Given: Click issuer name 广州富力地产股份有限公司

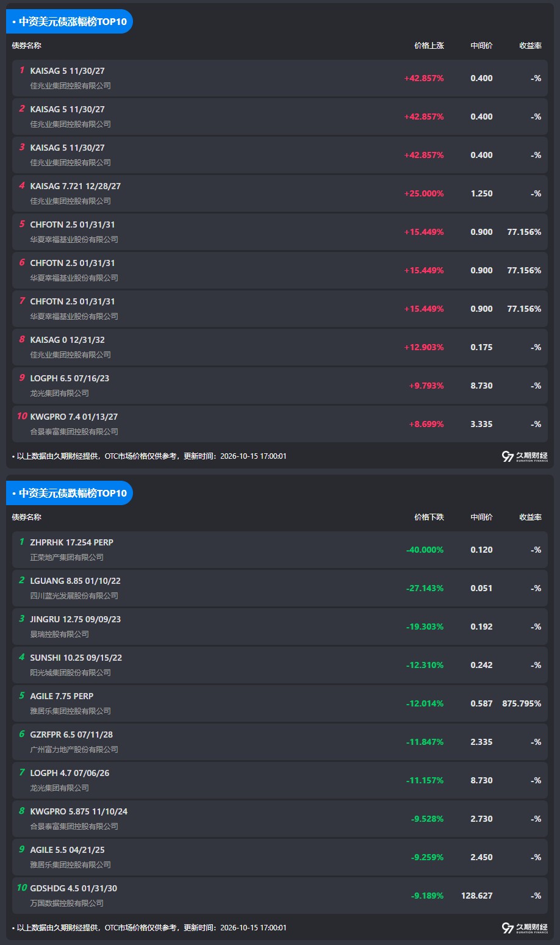Looking at the screenshot, I should (x=74, y=750).
